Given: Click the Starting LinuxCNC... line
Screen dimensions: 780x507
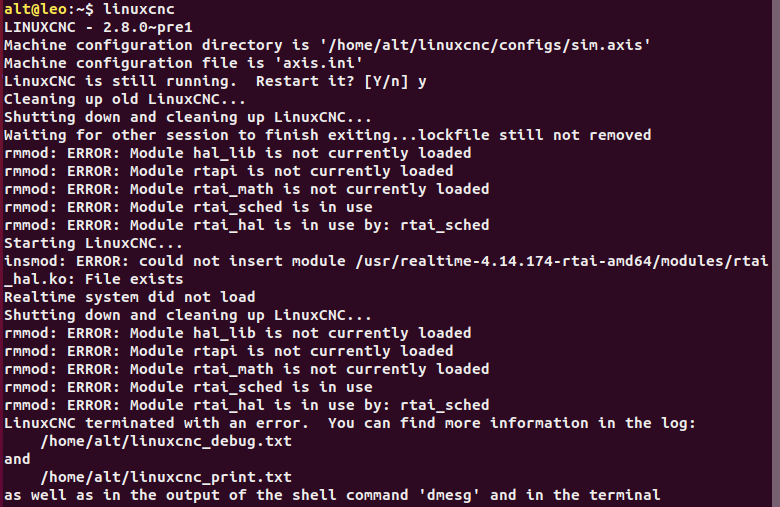Looking at the screenshot, I should (94, 243).
